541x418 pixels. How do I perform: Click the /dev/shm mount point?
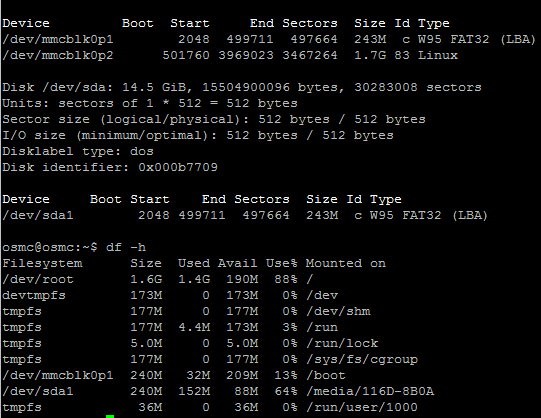click(338, 311)
